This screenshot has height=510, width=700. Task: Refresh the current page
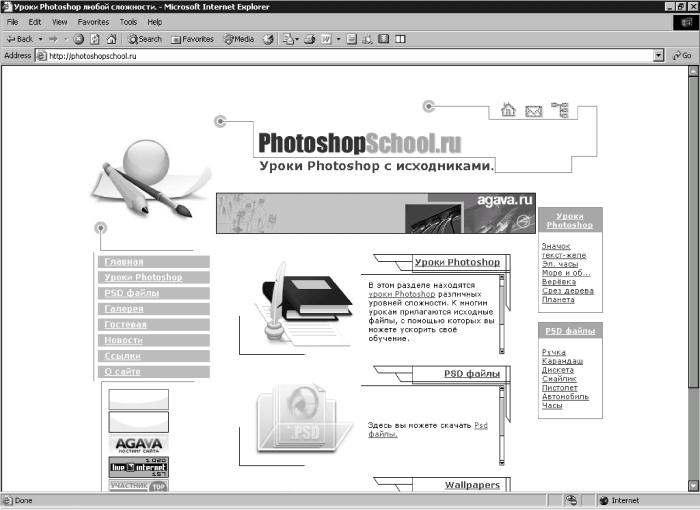click(x=95, y=39)
